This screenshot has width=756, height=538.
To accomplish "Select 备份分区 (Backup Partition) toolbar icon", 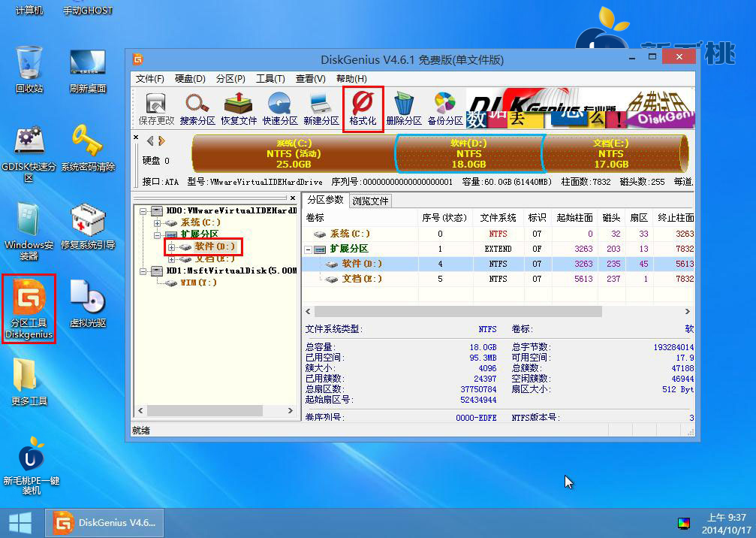I will [445, 107].
